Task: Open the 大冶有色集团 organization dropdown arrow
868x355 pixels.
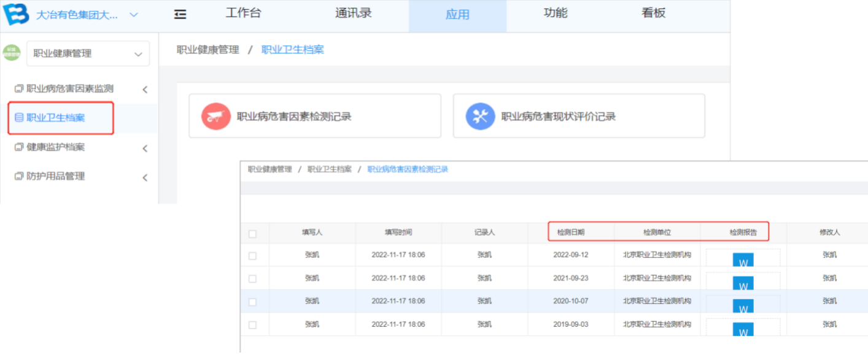Action: [134, 15]
